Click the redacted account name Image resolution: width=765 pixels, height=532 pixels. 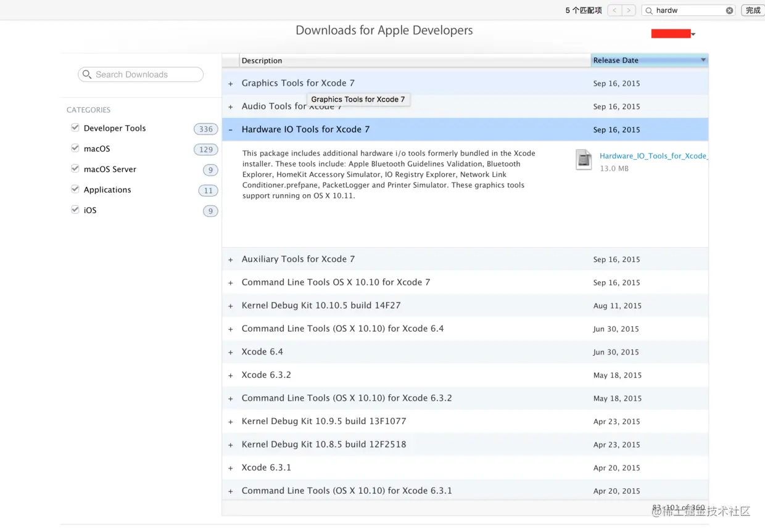pos(671,34)
